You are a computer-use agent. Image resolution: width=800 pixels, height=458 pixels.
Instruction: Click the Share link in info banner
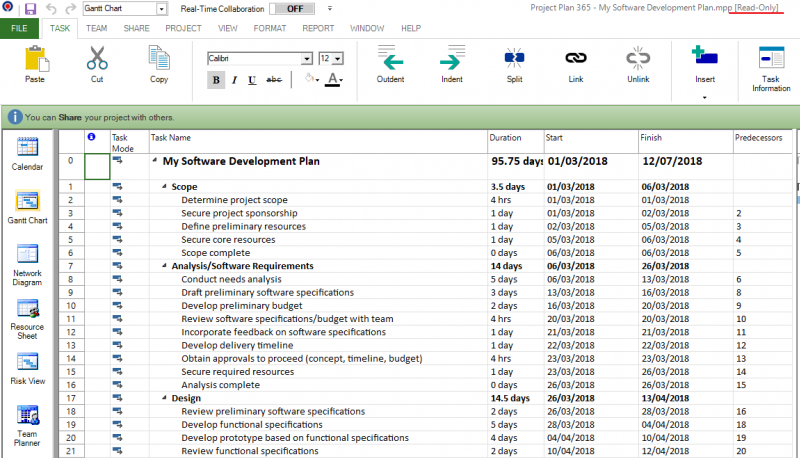tap(70, 117)
